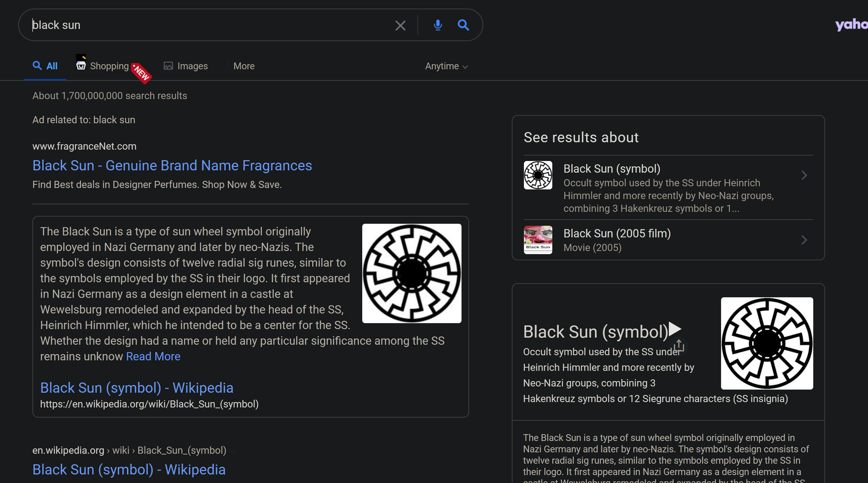Open Black Sun (symbol) - Wikipedia in featured snippet

(137, 388)
